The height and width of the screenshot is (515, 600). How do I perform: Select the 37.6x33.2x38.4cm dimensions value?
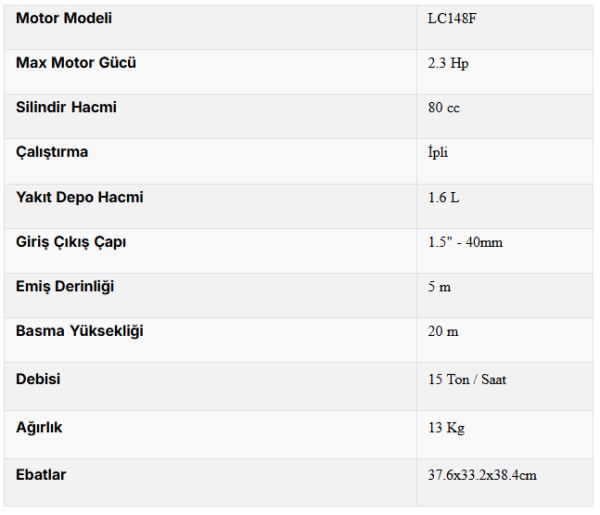point(482,475)
